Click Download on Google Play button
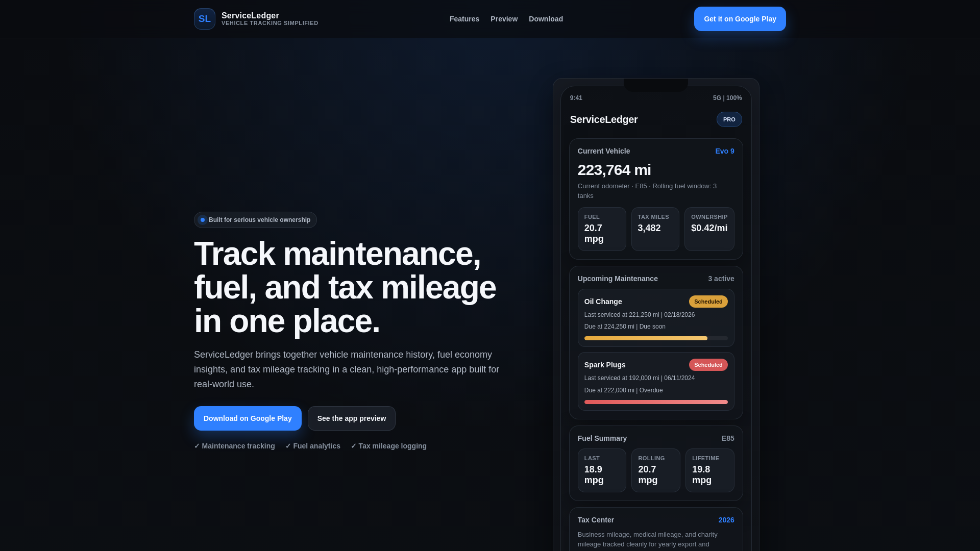Image resolution: width=980 pixels, height=551 pixels. [x=248, y=418]
